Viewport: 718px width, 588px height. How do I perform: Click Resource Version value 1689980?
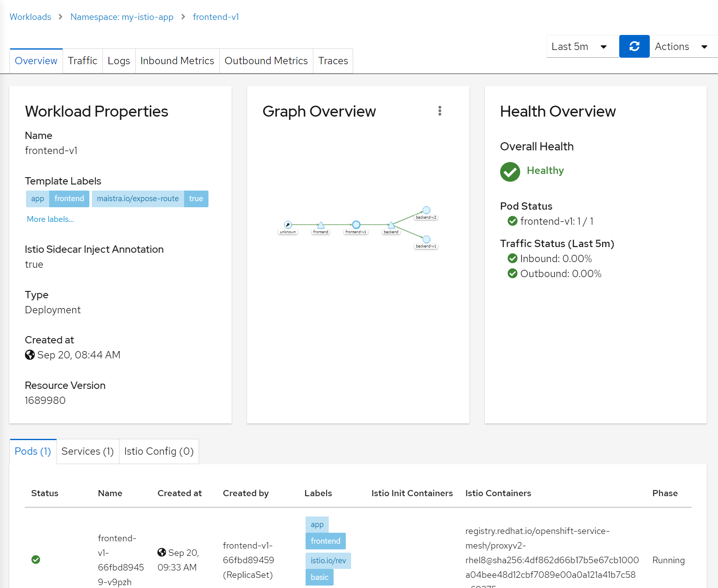click(x=45, y=400)
